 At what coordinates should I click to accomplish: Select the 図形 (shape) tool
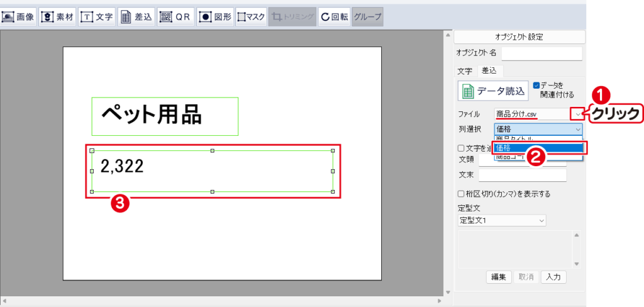(214, 17)
